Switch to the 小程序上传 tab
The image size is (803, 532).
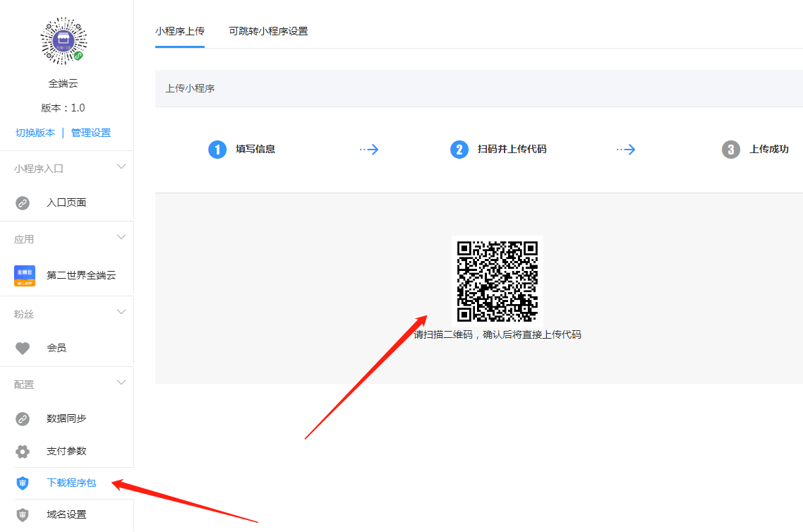(180, 31)
